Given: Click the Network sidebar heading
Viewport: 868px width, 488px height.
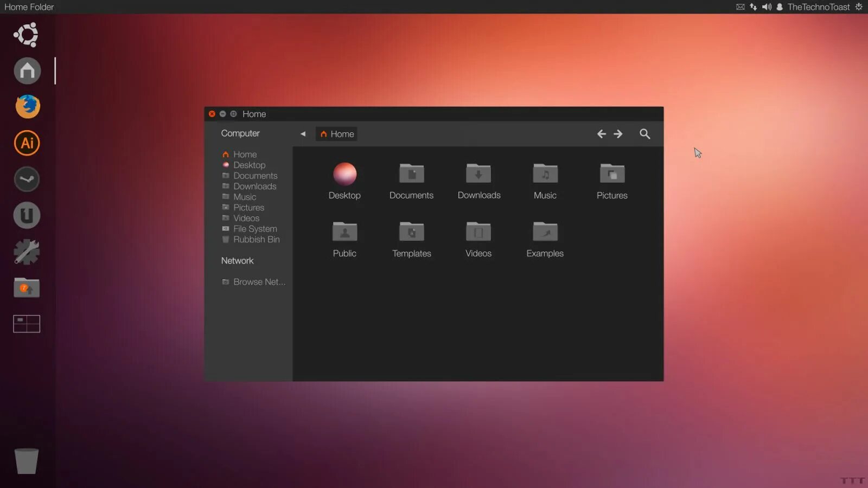Looking at the screenshot, I should (x=237, y=261).
